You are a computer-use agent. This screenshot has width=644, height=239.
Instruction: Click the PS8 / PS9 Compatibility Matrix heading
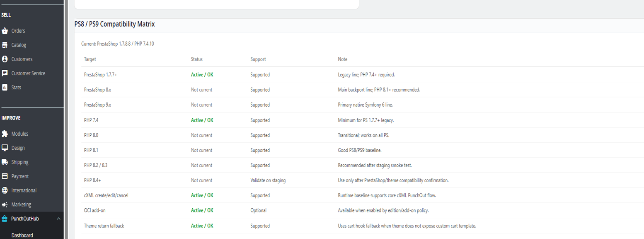tap(114, 24)
